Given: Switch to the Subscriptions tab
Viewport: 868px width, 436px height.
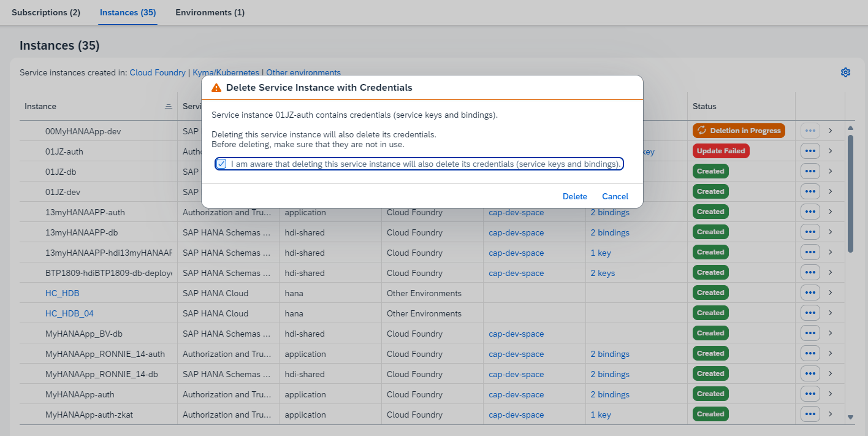Looking at the screenshot, I should (45, 12).
